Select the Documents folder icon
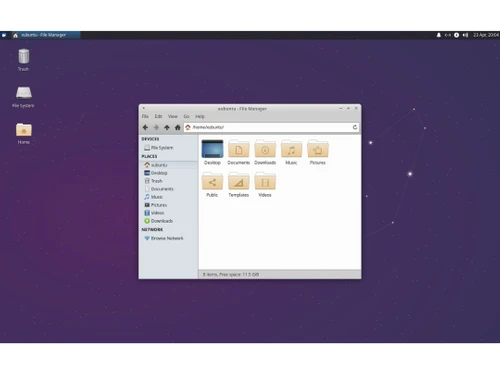The height and width of the screenshot is (375, 500). tap(239, 152)
